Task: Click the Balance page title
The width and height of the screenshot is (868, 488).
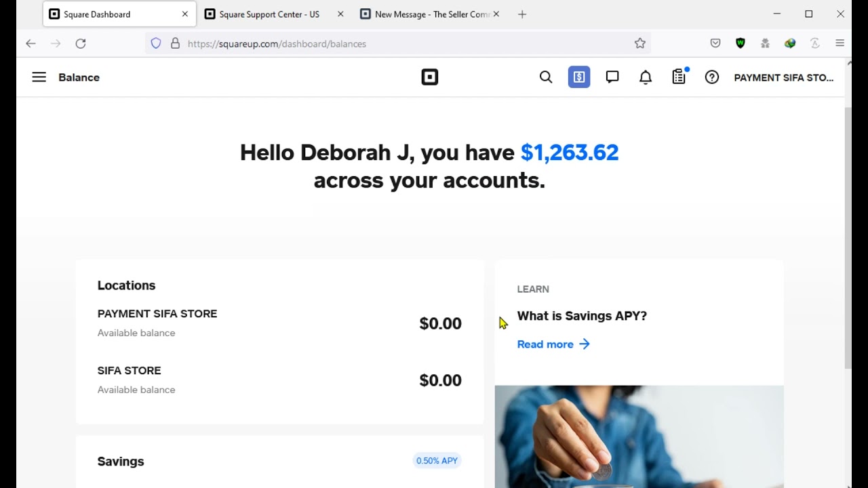Action: 79,77
